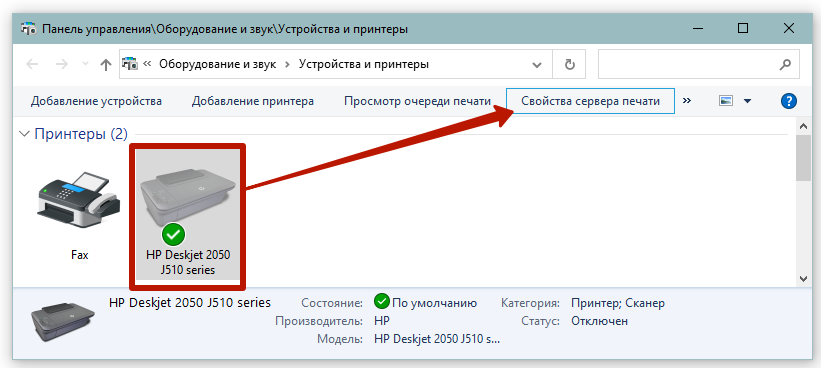Click the printer thumbnail in details pane
This screenshot has width=821, height=368.
(63, 322)
